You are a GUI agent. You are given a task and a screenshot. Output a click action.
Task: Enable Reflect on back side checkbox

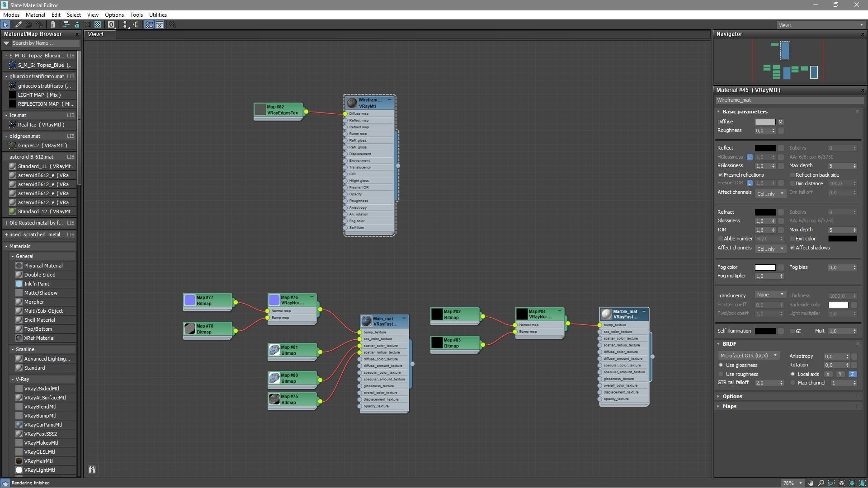(792, 175)
